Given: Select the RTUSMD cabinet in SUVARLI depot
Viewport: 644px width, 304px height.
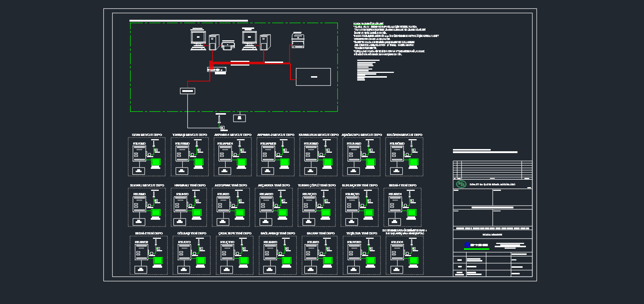Looking at the screenshot, I should point(139,204).
